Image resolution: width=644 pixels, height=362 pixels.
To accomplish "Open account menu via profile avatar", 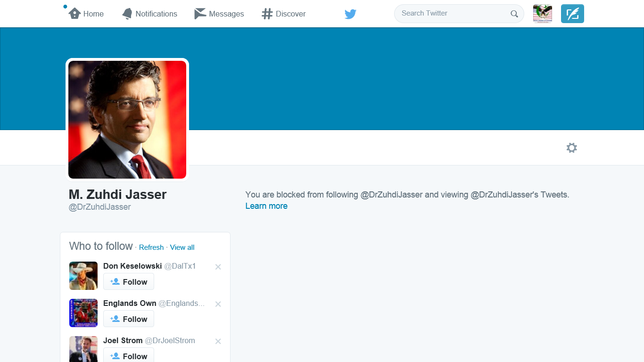I will click(543, 14).
